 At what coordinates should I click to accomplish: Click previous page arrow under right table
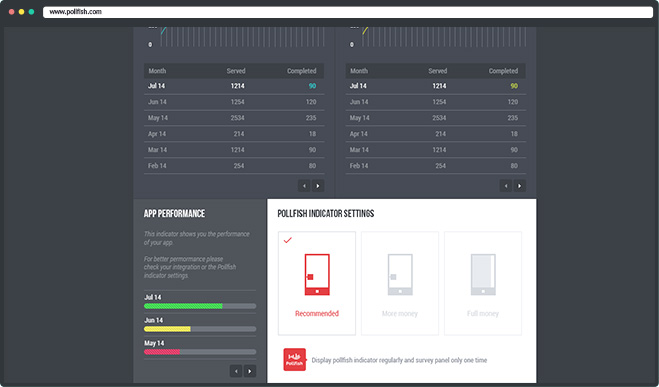(506, 186)
